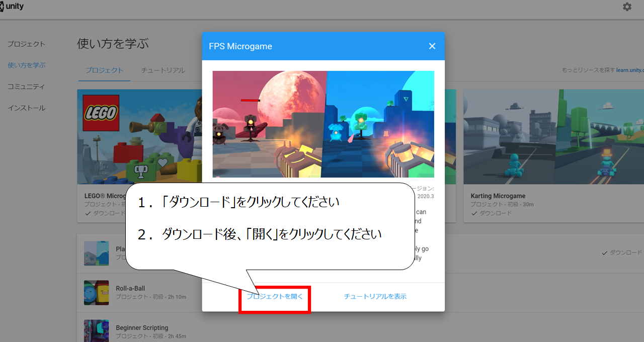Click ダウンロード status at the list row's right end

[622, 252]
